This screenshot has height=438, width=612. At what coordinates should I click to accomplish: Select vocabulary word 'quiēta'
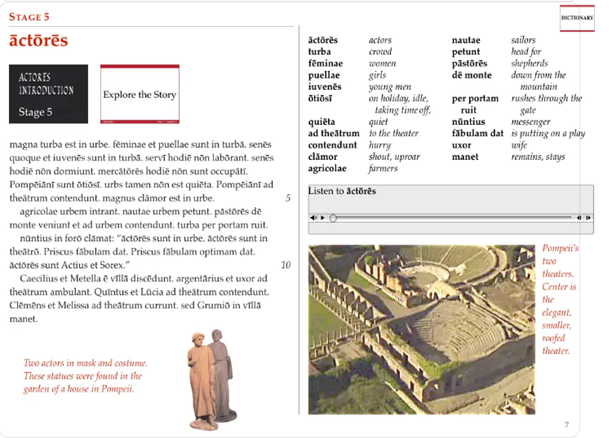322,122
